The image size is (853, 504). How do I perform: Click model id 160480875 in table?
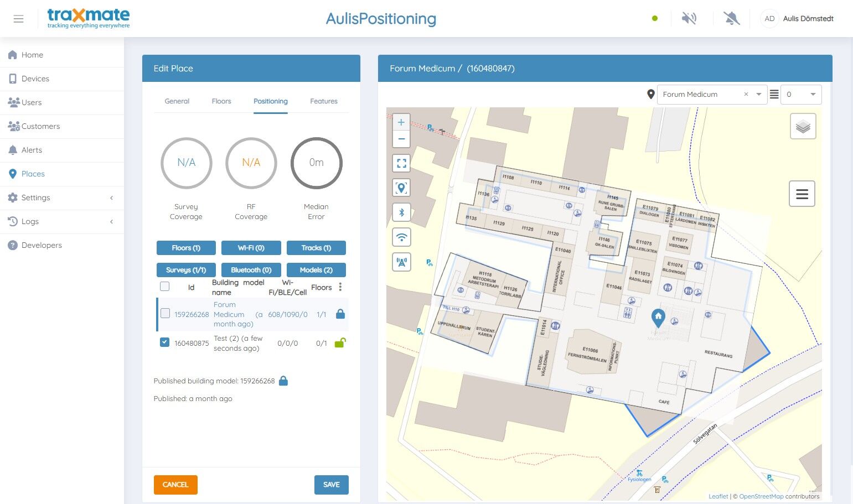[192, 343]
